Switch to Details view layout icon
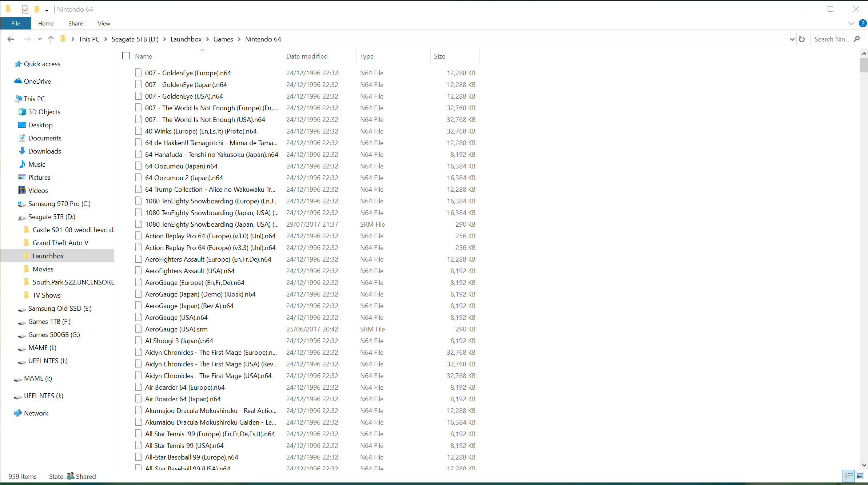This screenshot has height=485, width=868. 849,476
